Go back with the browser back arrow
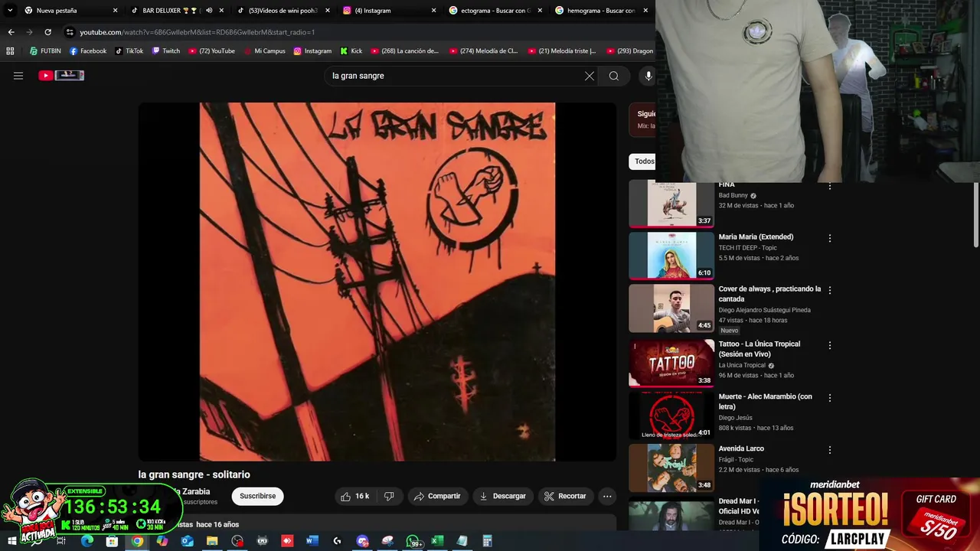The width and height of the screenshot is (980, 551). point(11,32)
